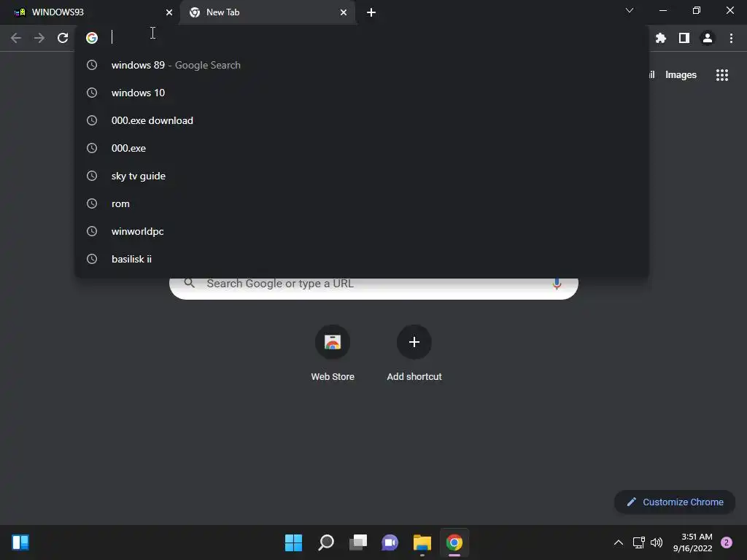The image size is (747, 560).
Task: Show hidden system tray icons
Action: [619, 542]
